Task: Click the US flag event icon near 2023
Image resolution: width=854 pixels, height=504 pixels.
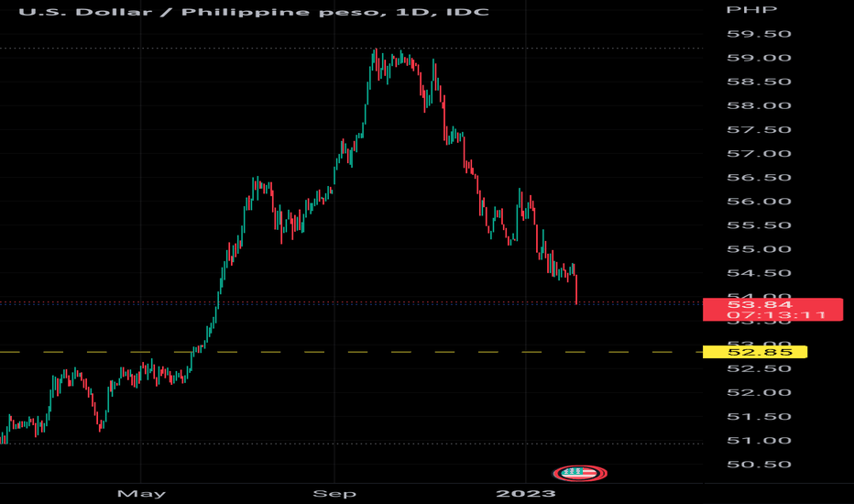Action: click(579, 473)
